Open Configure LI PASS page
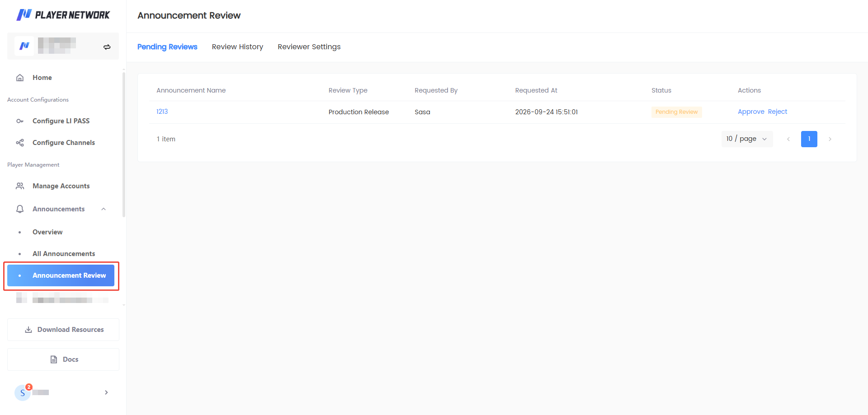Image resolution: width=868 pixels, height=415 pixels. [61, 121]
